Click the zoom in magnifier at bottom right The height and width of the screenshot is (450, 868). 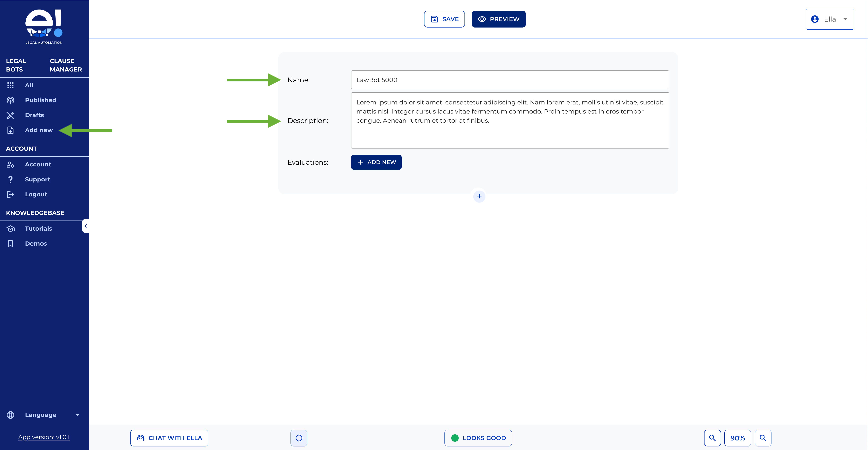pyautogui.click(x=763, y=438)
